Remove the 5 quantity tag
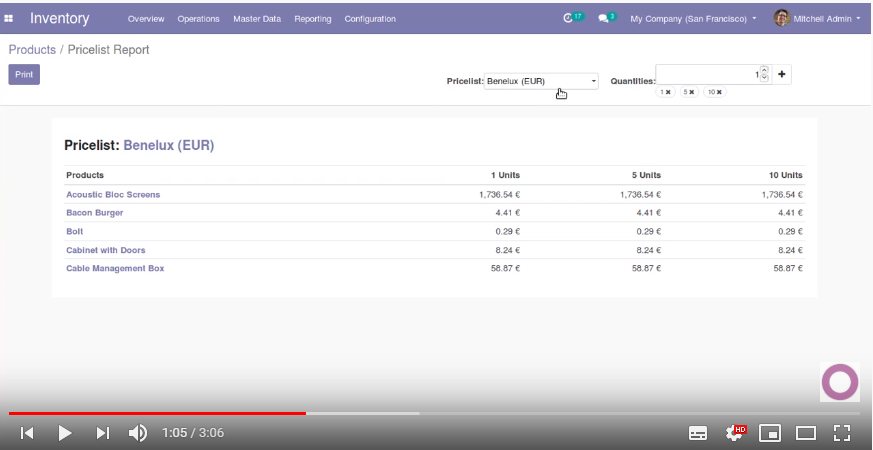This screenshot has width=873, height=450. tap(693, 92)
